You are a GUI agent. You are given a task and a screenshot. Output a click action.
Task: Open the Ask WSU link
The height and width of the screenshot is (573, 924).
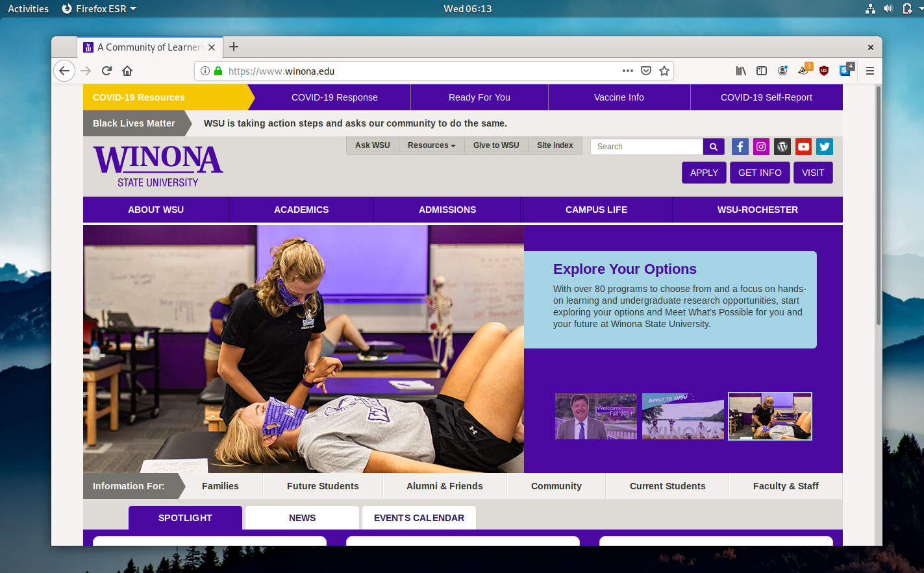[x=373, y=145]
